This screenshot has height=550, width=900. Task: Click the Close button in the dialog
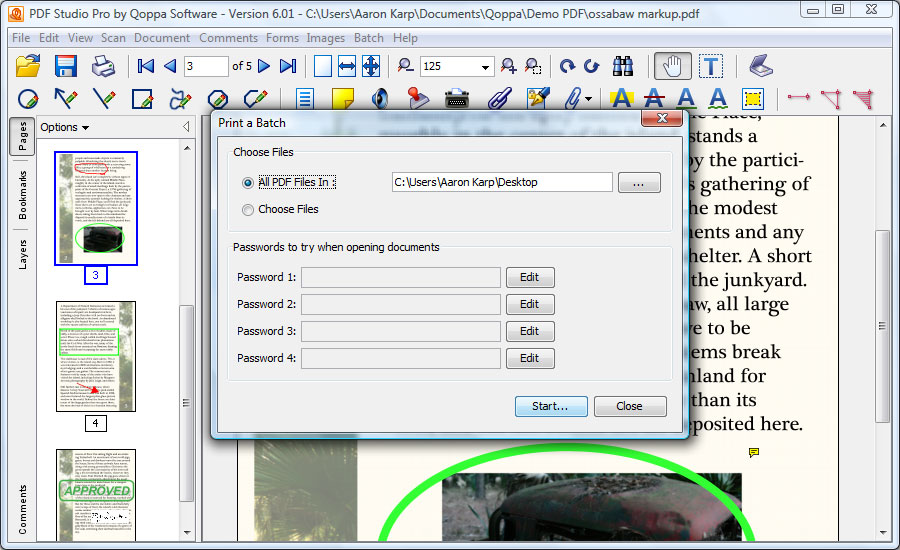(x=630, y=406)
